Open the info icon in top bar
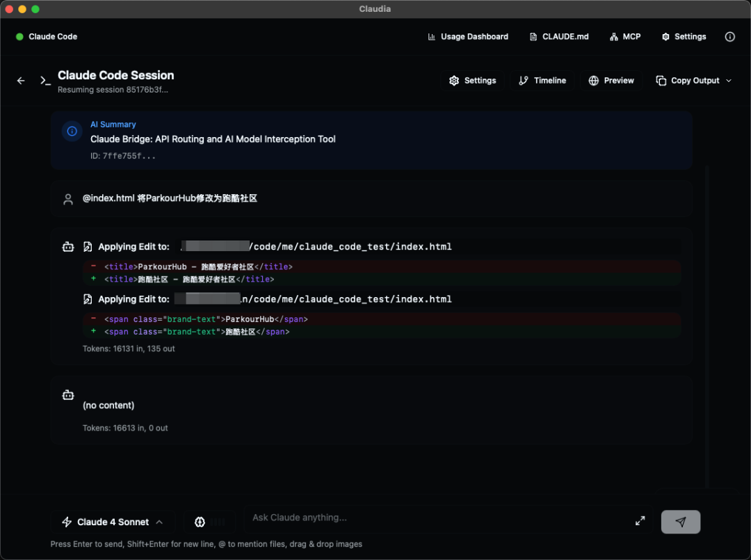This screenshot has height=560, width=751. point(729,37)
